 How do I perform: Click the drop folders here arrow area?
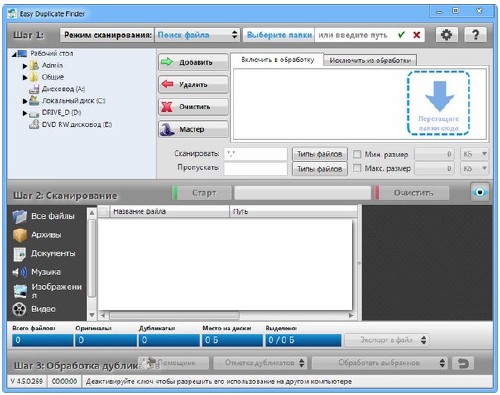[438, 103]
